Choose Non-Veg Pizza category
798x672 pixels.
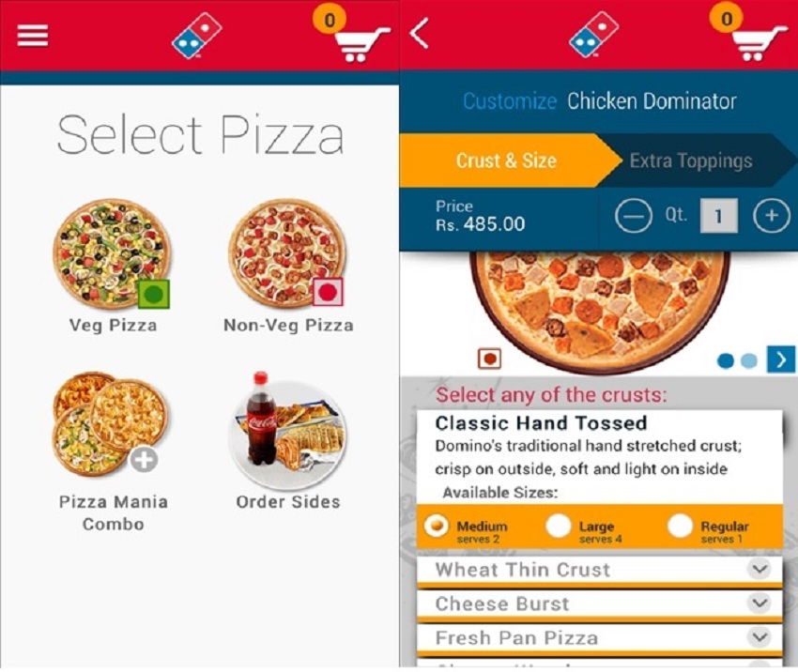[x=288, y=266]
